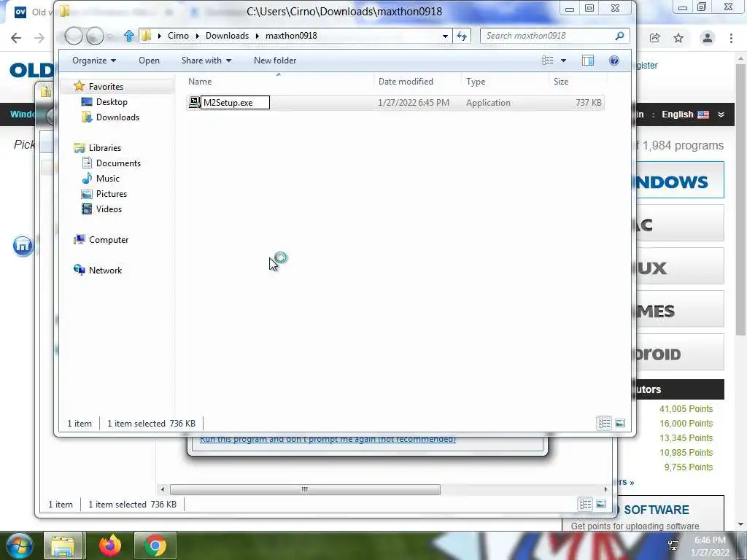
Task: Open the Documents library
Action: [118, 163]
